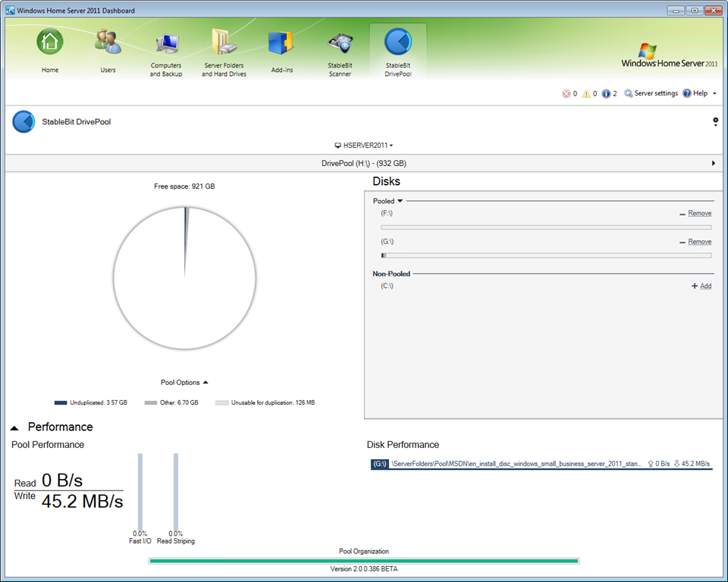The height and width of the screenshot is (582, 728).
Task: Open the HSERVER2011 server dropdown
Action: point(364,145)
